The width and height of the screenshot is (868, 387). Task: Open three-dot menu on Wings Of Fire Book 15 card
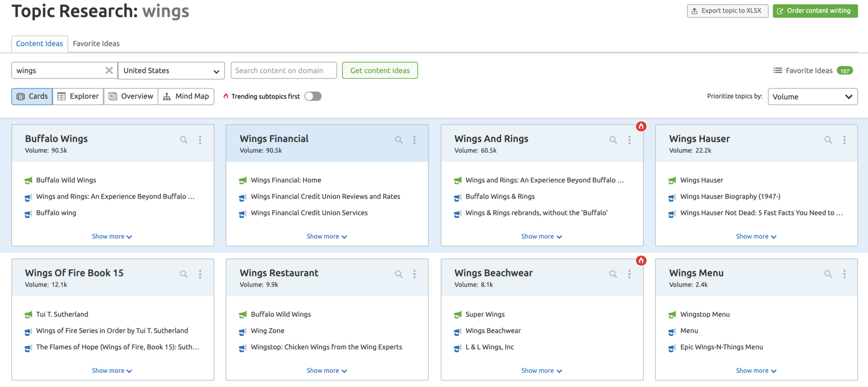point(200,274)
